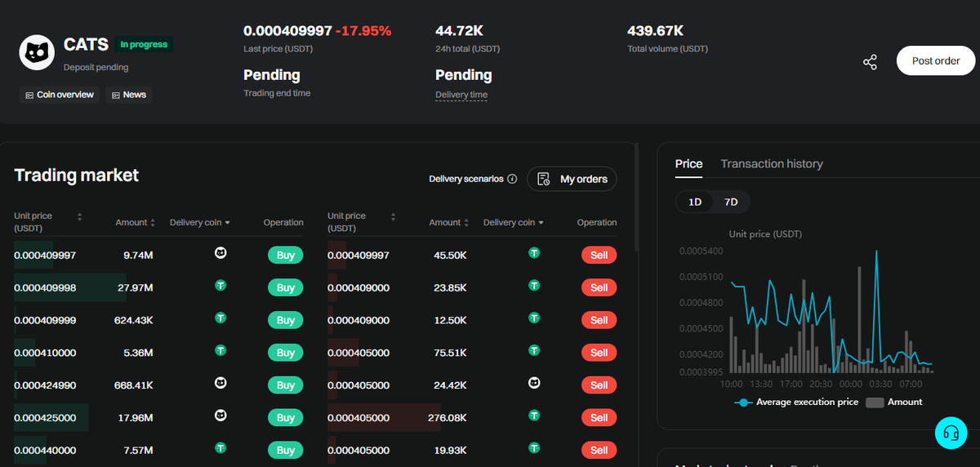Click Tether icon in 12.50K sell row
This screenshot has width=980, height=467.
(534, 318)
